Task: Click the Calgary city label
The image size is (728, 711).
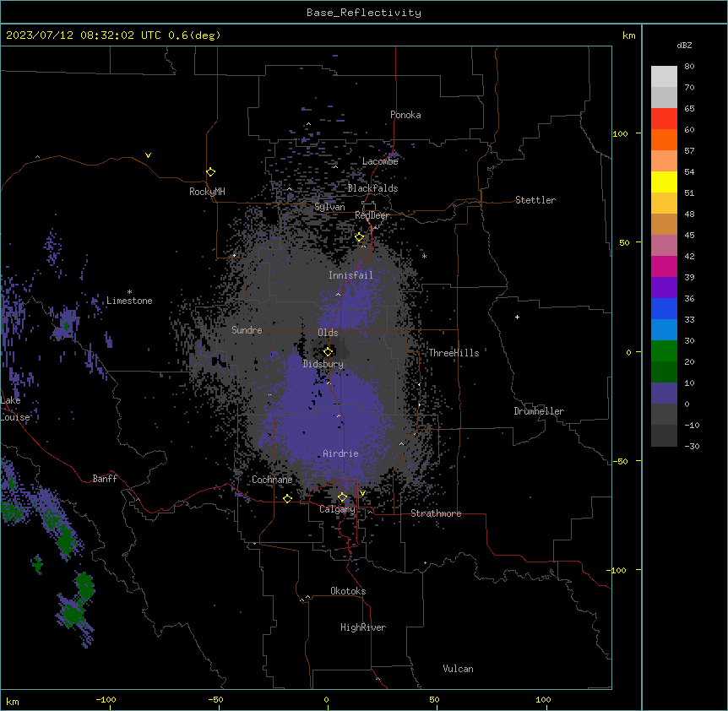Action: (337, 509)
